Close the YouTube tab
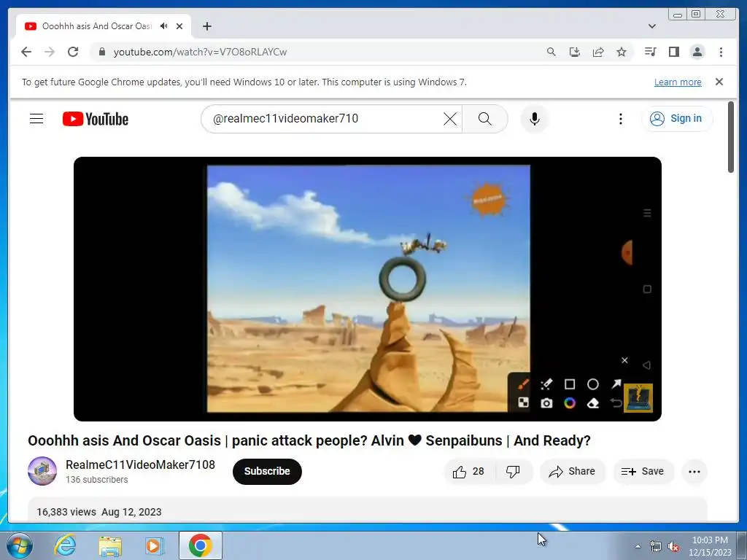 point(179,26)
